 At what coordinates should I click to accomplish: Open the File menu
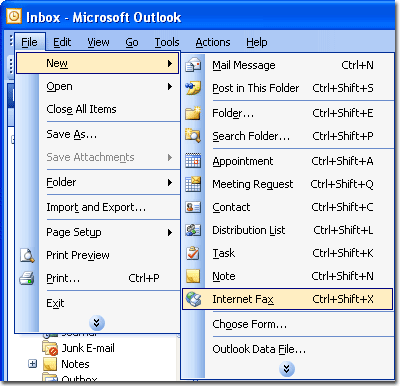[29, 42]
